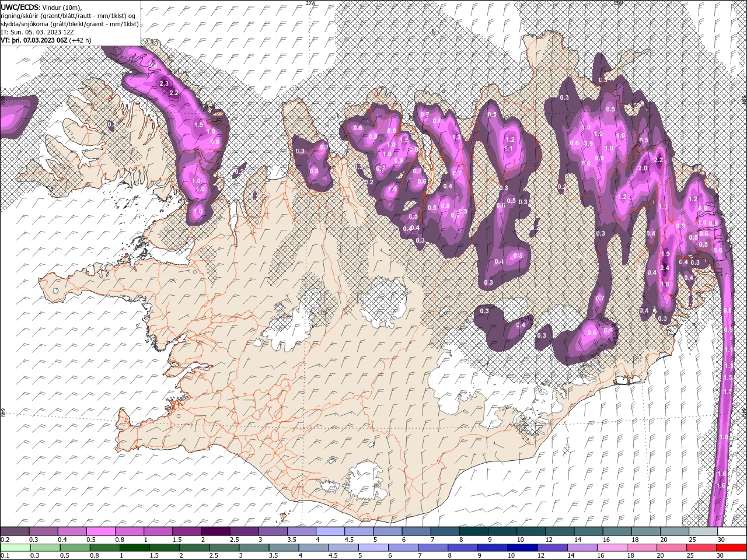Click the '12' label on the lower legend scale

(542, 555)
